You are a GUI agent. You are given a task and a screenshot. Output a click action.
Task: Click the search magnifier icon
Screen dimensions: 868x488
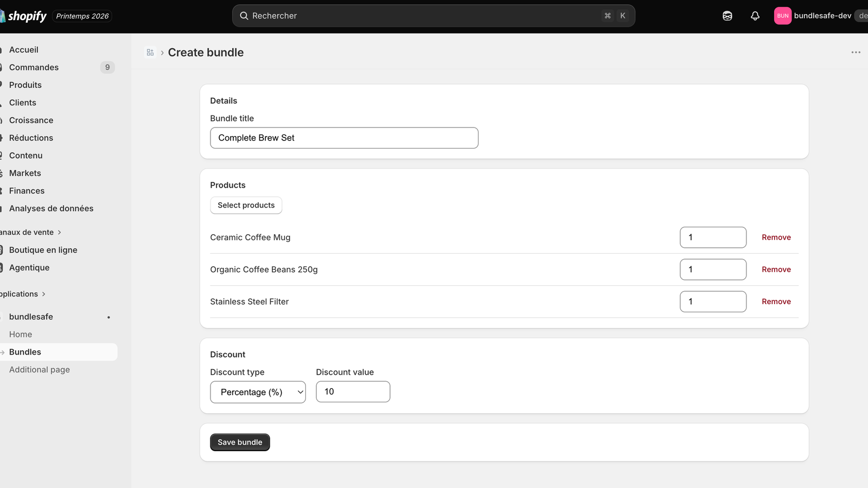(x=244, y=16)
